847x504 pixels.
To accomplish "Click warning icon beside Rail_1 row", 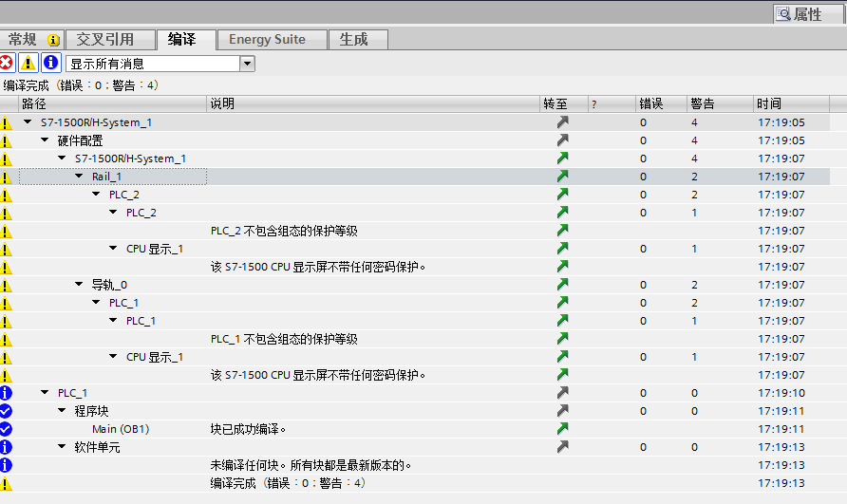I will coord(6,177).
